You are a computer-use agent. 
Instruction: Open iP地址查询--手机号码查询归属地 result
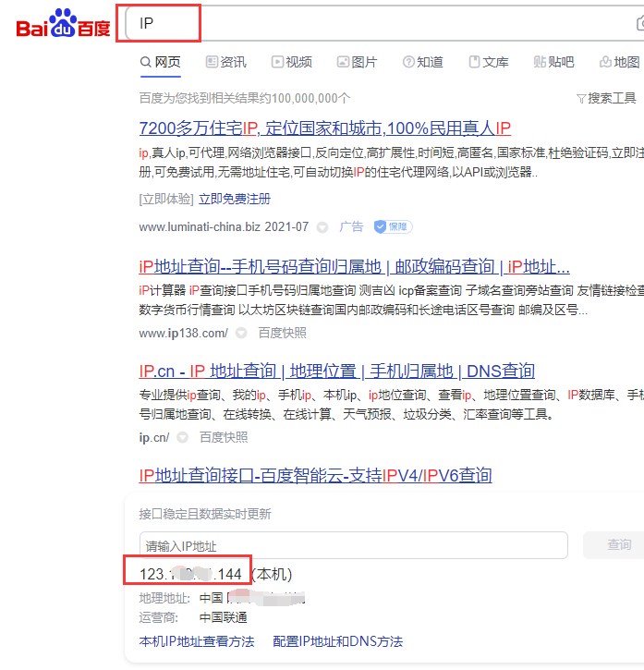click(x=354, y=266)
